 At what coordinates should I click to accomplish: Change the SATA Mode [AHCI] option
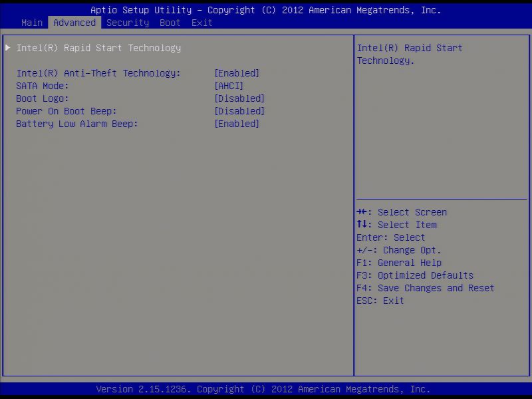pos(229,86)
